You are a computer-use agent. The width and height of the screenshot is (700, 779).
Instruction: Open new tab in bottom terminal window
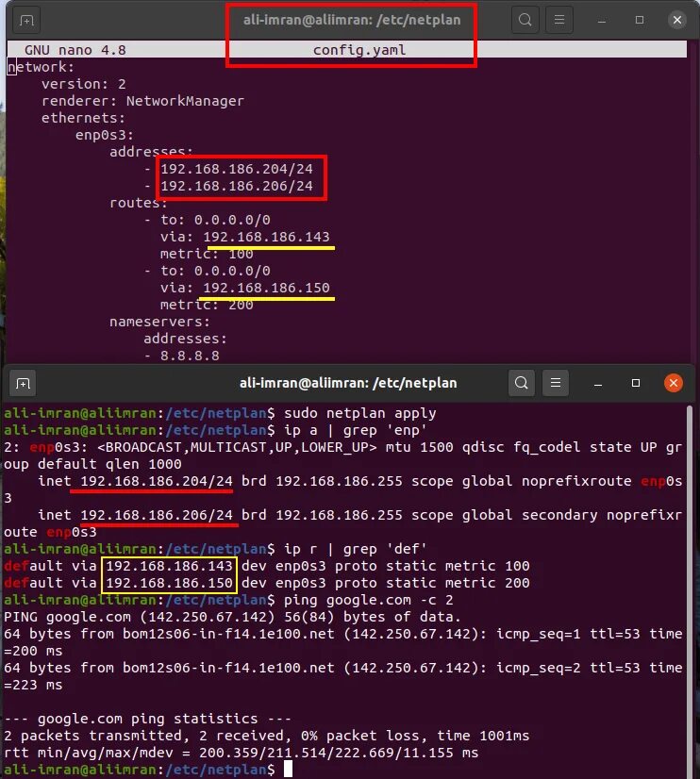(23, 384)
